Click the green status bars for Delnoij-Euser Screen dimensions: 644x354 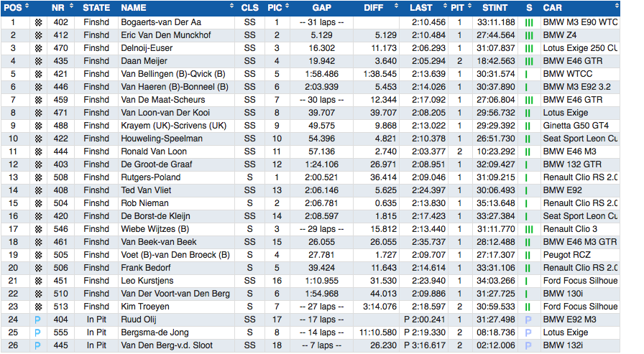click(x=528, y=48)
